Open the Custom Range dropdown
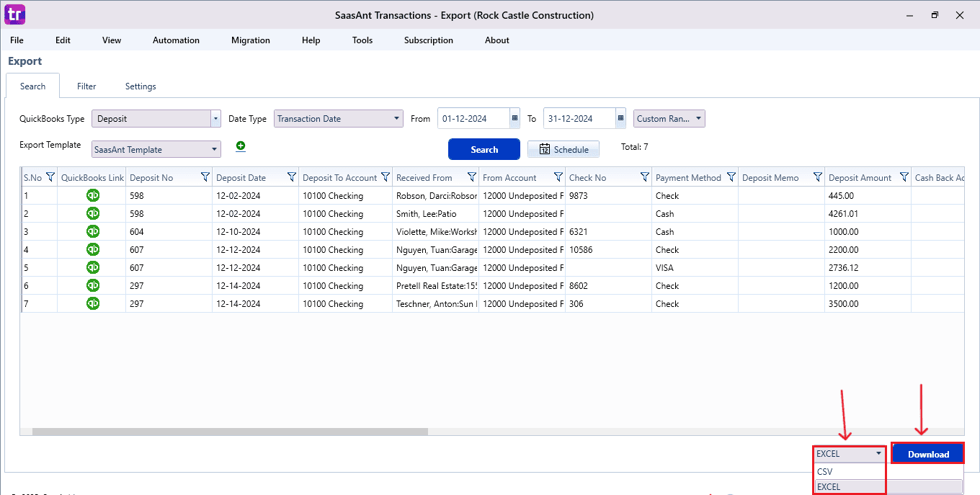This screenshot has width=980, height=495. [x=669, y=119]
